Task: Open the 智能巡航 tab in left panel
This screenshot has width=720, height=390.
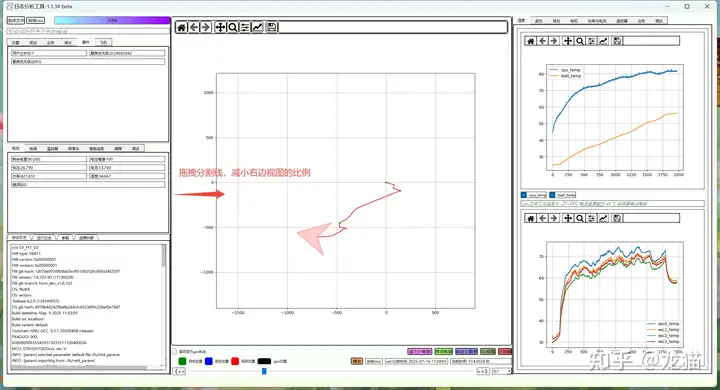Action: click(96, 148)
